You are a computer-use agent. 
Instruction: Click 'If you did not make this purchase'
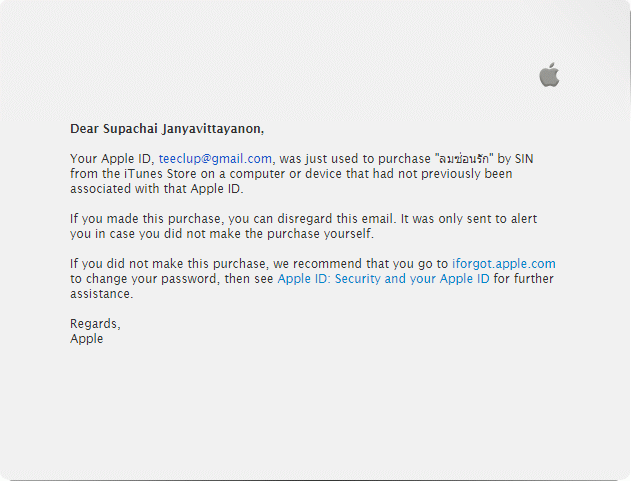click(x=168, y=264)
